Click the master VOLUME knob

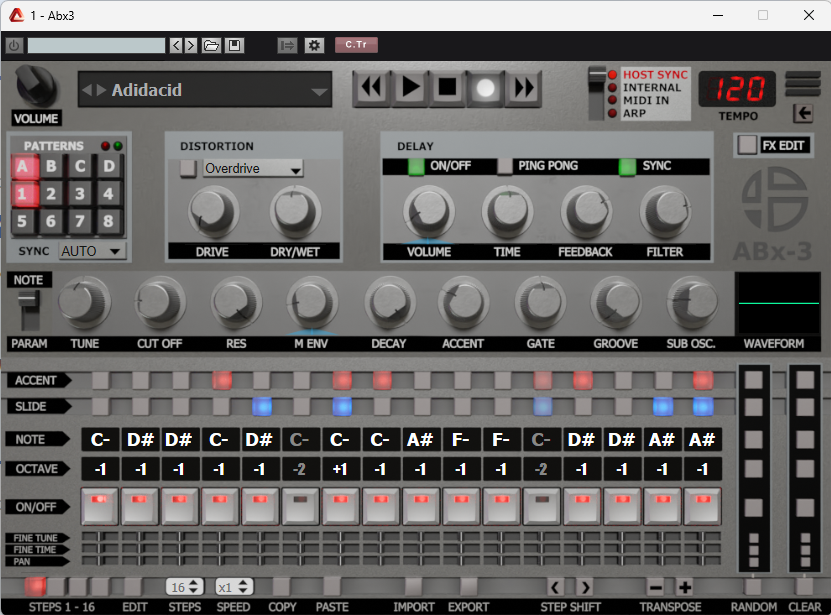pyautogui.click(x=36, y=87)
